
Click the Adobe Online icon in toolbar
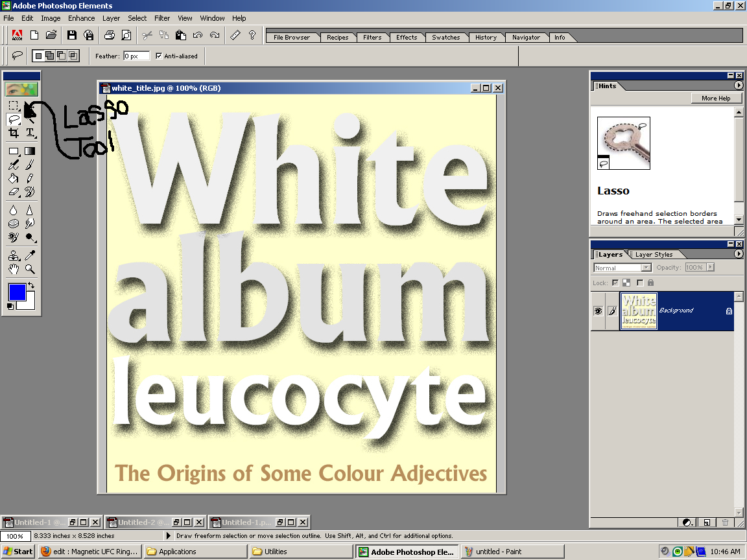tap(17, 35)
